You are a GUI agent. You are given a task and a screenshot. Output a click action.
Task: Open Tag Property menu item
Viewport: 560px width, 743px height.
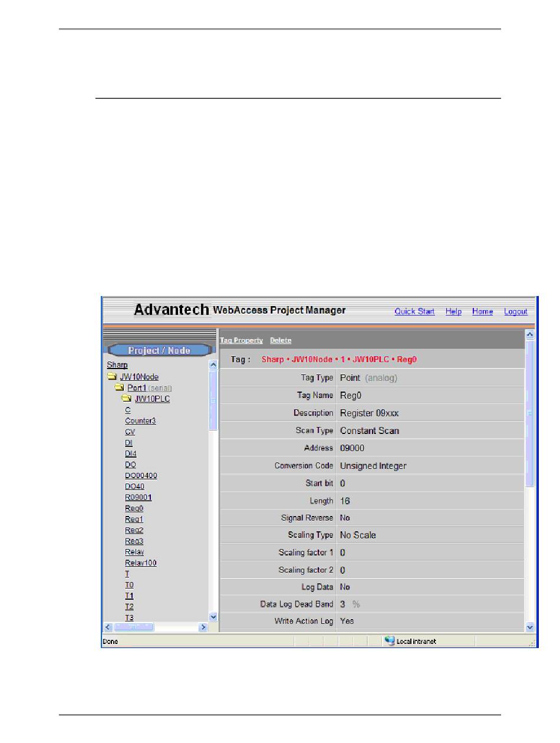[x=241, y=340]
